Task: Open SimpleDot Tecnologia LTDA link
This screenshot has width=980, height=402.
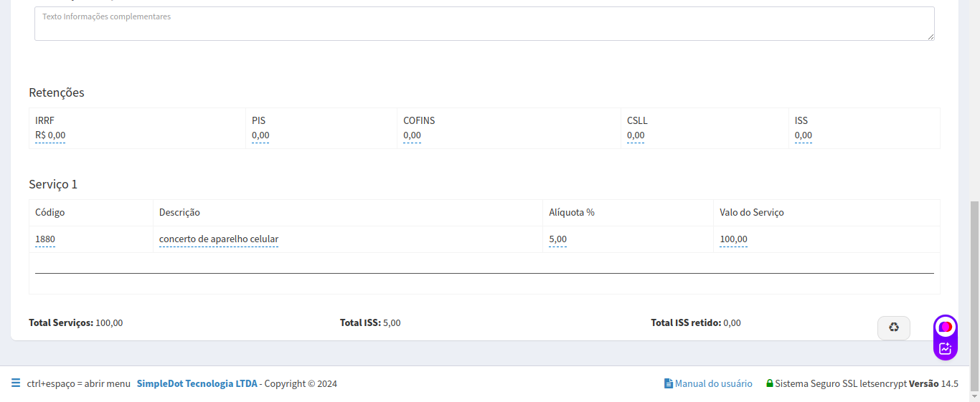Action: [197, 383]
